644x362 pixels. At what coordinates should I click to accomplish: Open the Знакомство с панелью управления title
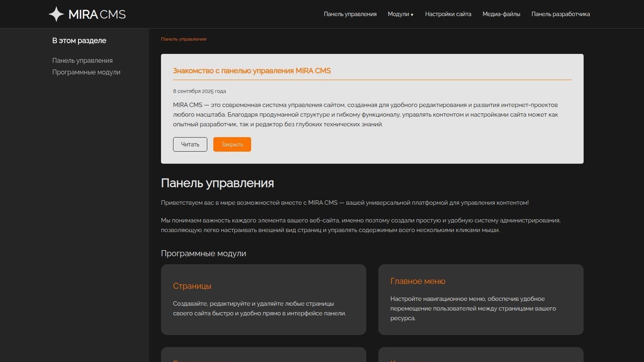(252, 71)
